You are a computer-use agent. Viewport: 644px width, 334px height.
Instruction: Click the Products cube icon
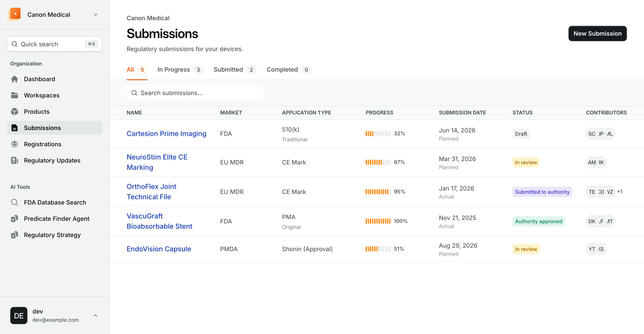(x=15, y=112)
